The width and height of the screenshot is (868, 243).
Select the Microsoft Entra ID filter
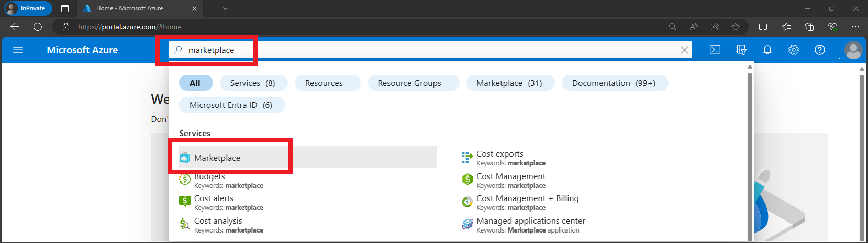(x=231, y=105)
